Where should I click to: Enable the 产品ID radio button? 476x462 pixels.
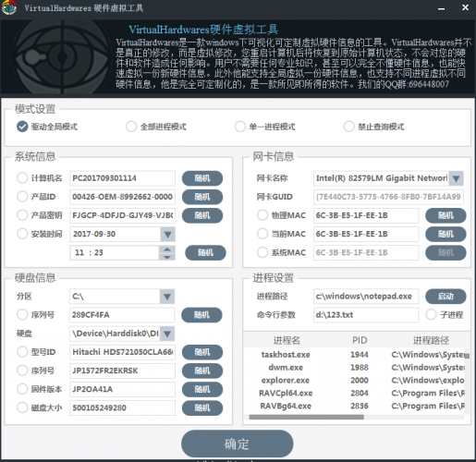pyautogui.click(x=22, y=197)
